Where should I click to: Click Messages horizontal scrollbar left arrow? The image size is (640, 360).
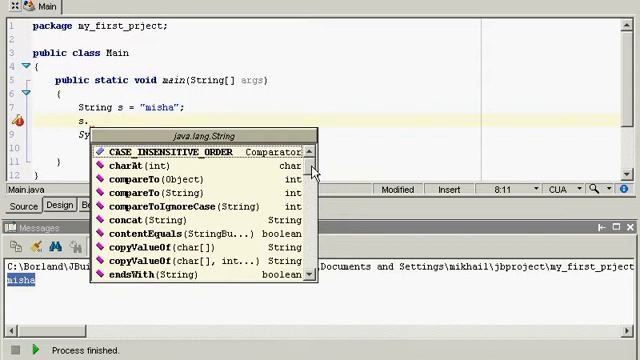[11, 330]
